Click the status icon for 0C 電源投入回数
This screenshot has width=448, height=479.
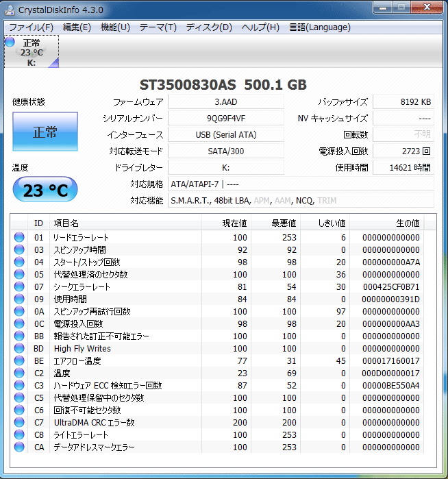(19, 323)
